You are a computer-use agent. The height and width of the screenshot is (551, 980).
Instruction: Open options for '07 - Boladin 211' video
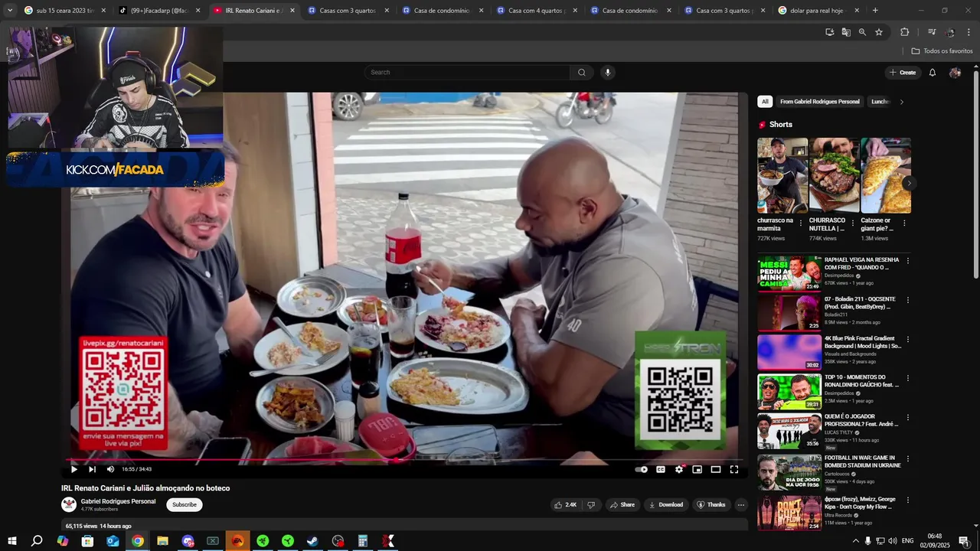click(x=908, y=300)
